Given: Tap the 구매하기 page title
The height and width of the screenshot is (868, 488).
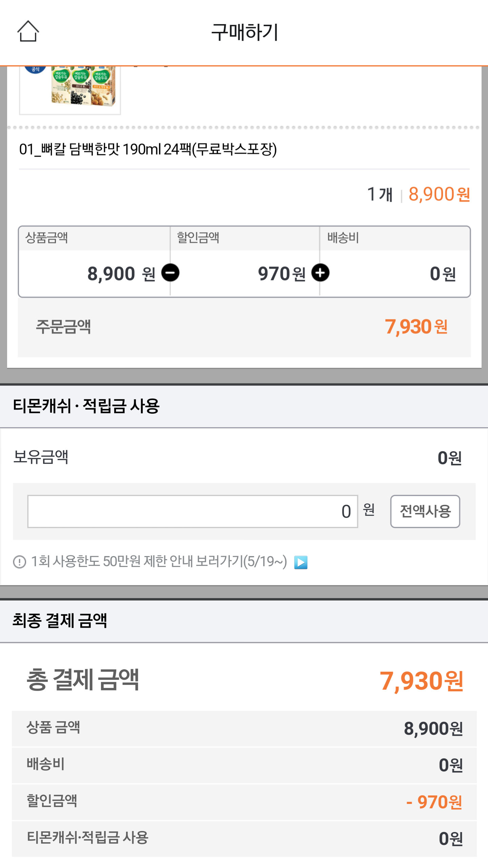Looking at the screenshot, I should (x=244, y=32).
